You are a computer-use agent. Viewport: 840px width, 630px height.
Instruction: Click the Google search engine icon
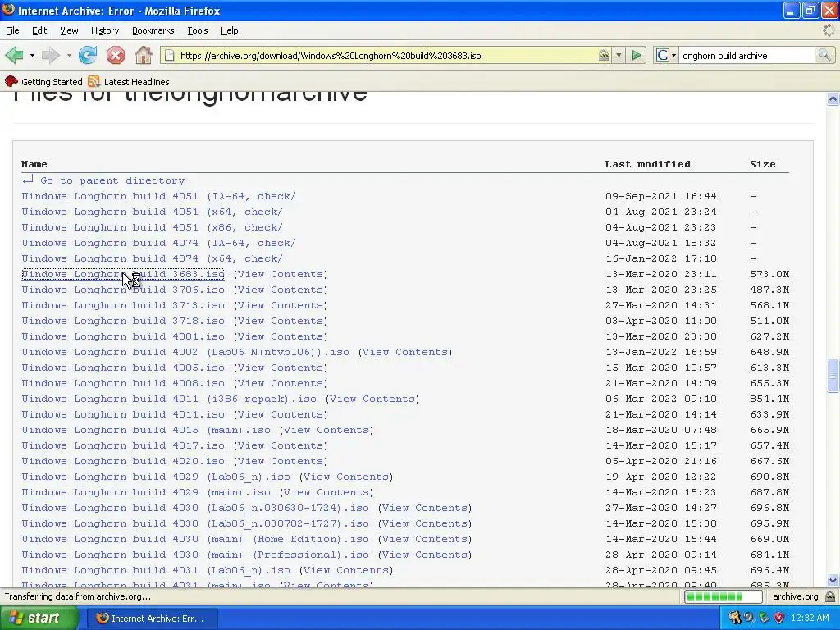662,55
